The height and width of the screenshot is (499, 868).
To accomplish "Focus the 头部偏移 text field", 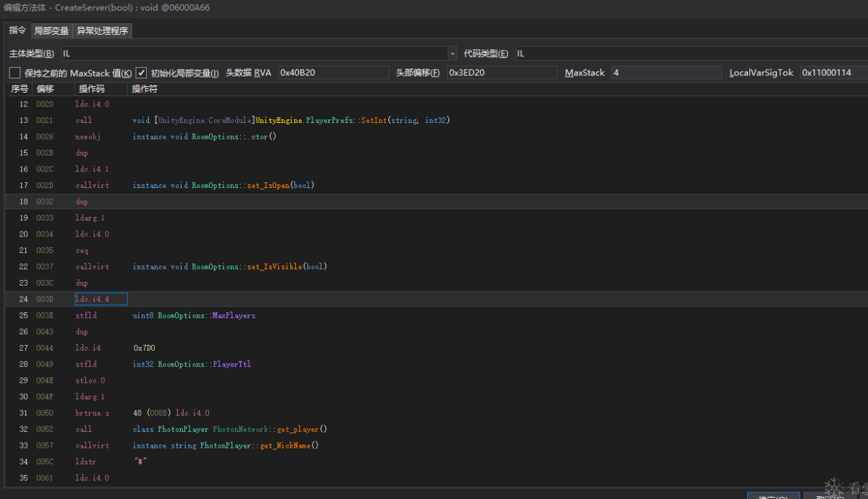I will [501, 73].
